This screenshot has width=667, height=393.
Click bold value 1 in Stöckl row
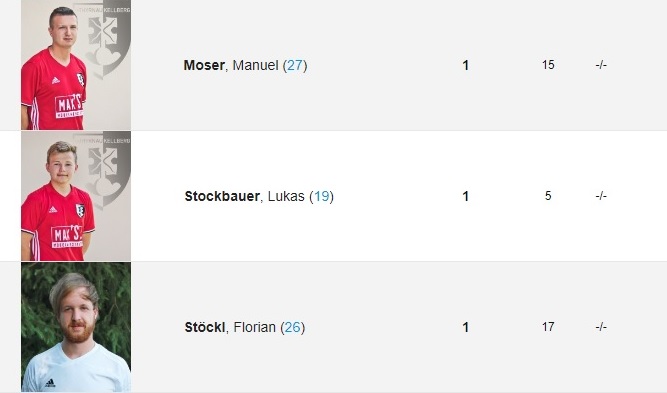[465, 327]
